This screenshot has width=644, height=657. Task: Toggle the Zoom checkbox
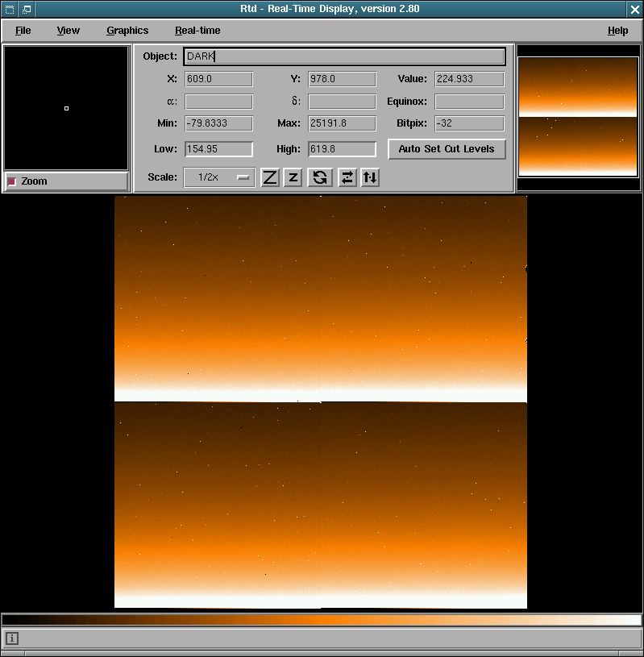[x=12, y=181]
